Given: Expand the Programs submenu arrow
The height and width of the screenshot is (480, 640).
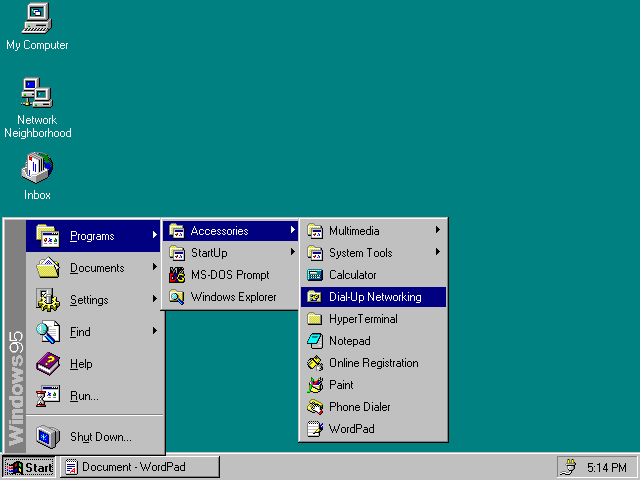Looking at the screenshot, I should coord(155,235).
